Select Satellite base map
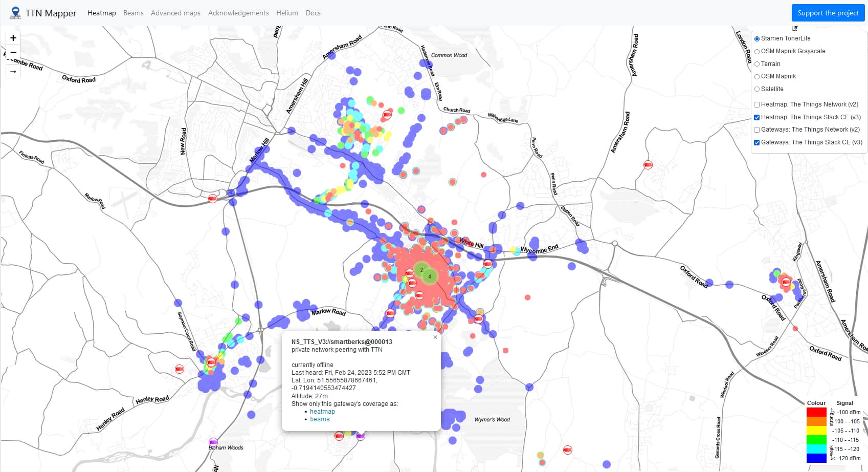Viewport: 868px width, 472px height. (757, 89)
